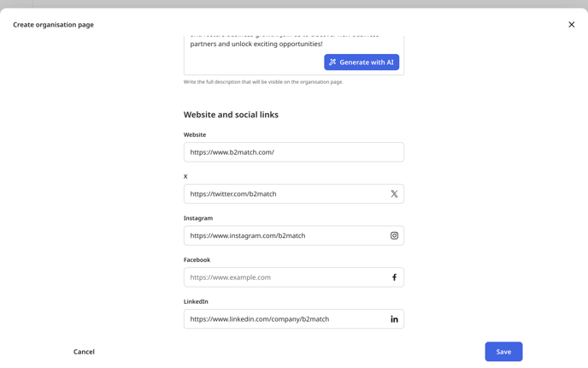The height and width of the screenshot is (368, 588).
Task: Click the empty Facebook URL field
Action: [x=294, y=277]
